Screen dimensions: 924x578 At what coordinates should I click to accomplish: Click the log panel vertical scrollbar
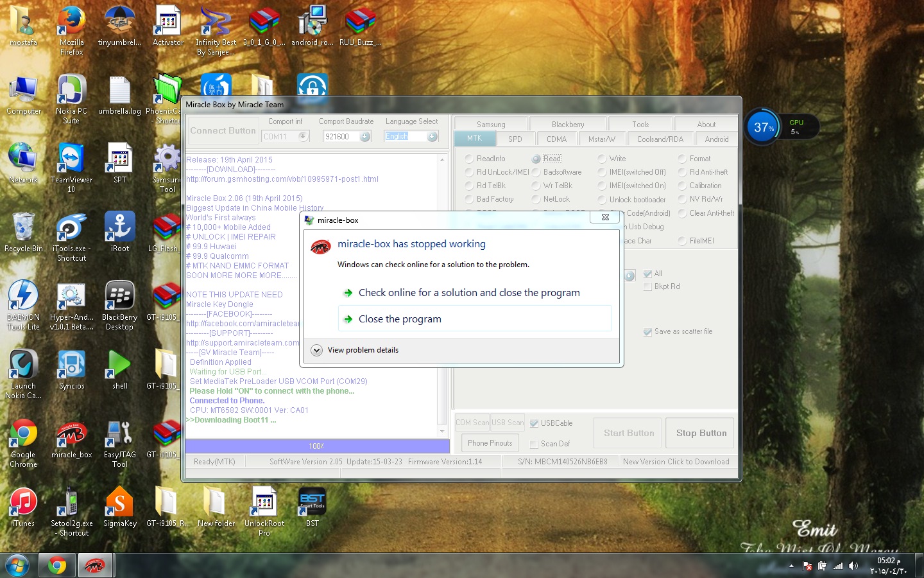coord(441,295)
